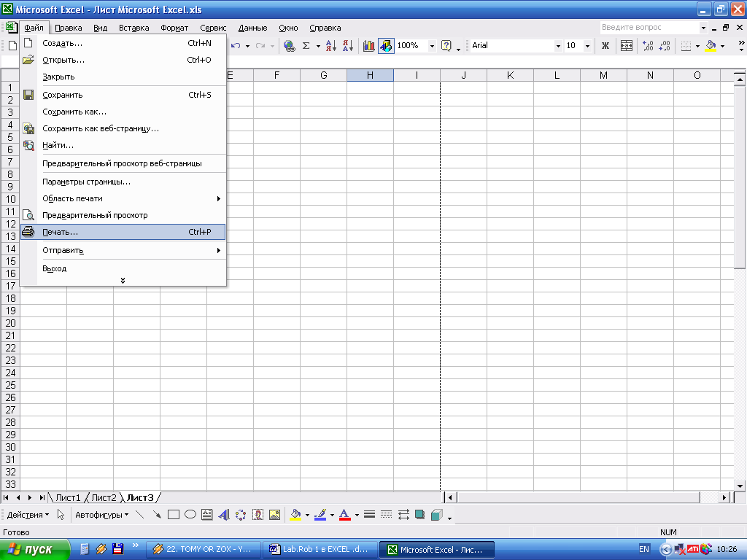This screenshot has height=560, width=747.
Task: Open the Формат menu
Action: 174,28
